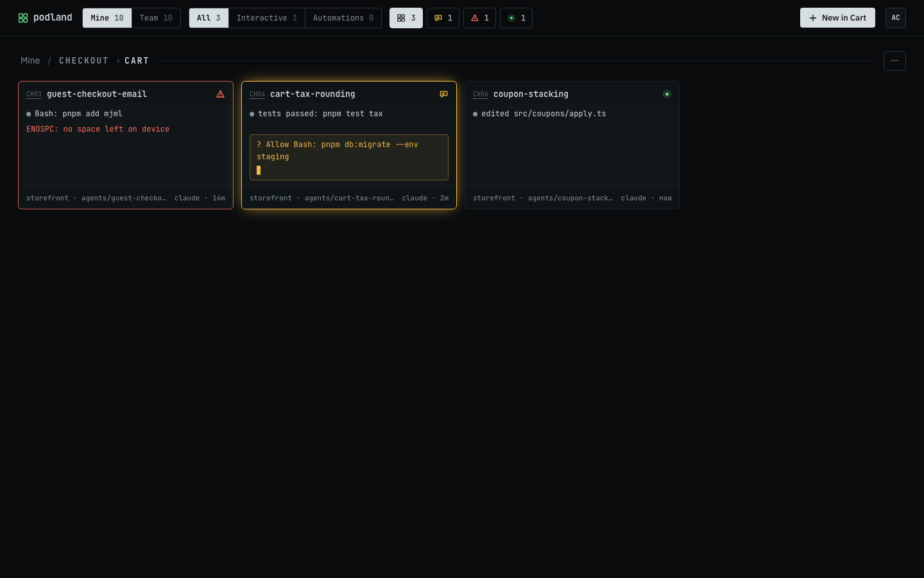Click the CH03 card identifier
This screenshot has width=924, height=578.
click(x=34, y=94)
